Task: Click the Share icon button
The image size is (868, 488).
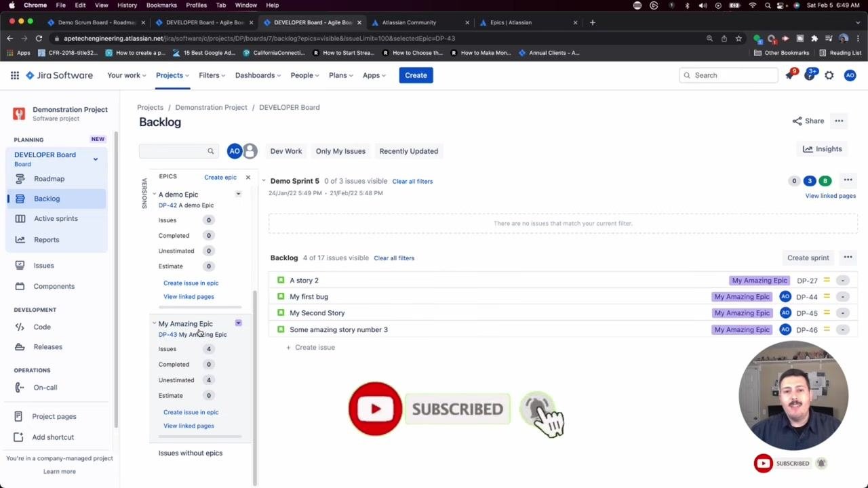Action: click(808, 121)
